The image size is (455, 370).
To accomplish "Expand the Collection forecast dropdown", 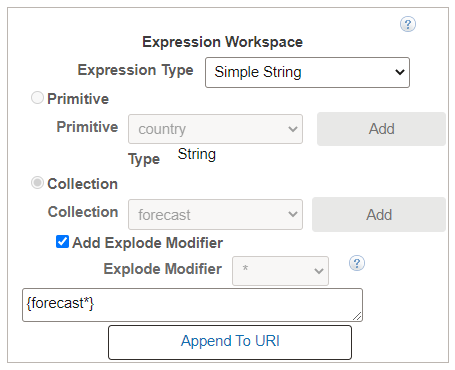I will (215, 215).
